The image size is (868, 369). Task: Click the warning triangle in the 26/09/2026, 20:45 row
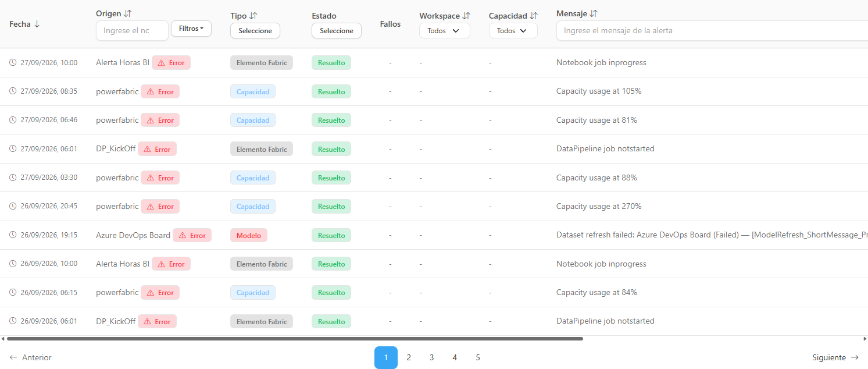point(151,207)
